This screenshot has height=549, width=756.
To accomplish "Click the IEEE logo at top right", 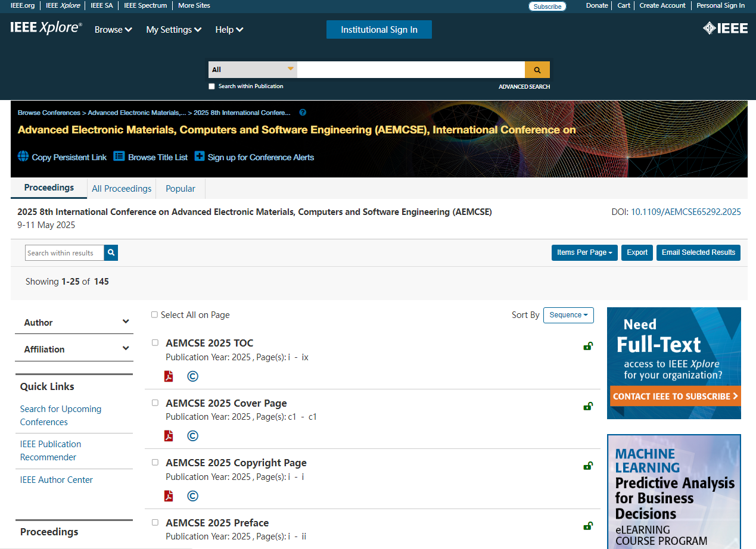I will (x=725, y=28).
